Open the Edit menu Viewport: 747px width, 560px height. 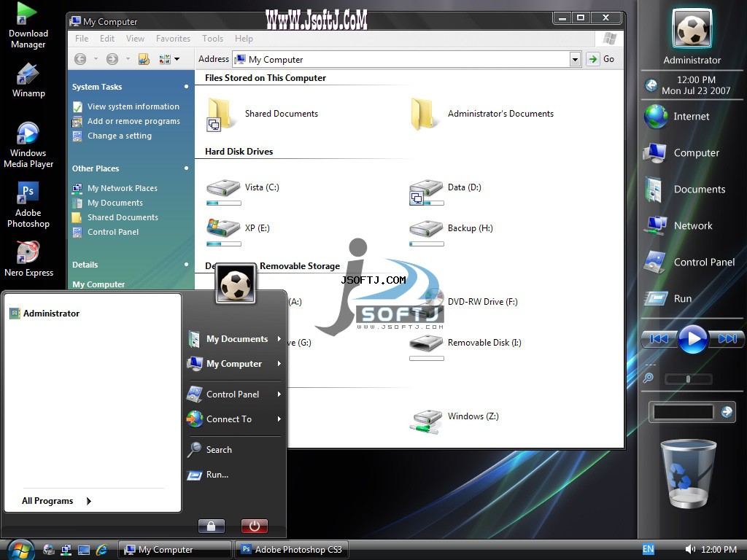click(x=107, y=39)
